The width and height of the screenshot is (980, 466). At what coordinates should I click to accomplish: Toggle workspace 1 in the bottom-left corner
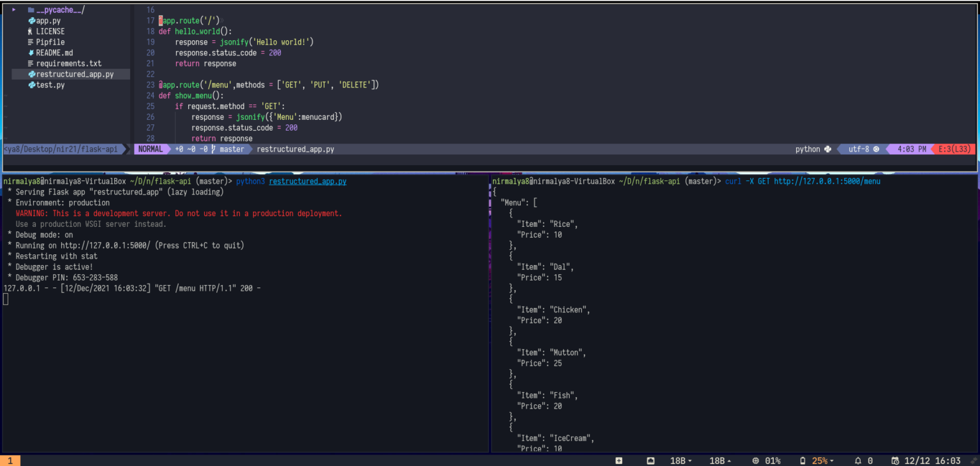(10, 460)
